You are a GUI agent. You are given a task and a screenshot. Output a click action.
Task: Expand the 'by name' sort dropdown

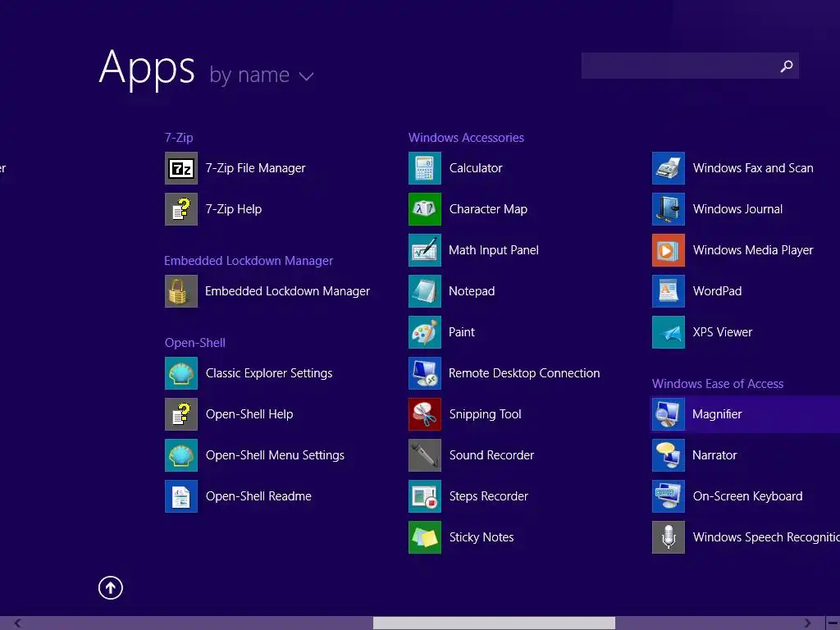262,75
